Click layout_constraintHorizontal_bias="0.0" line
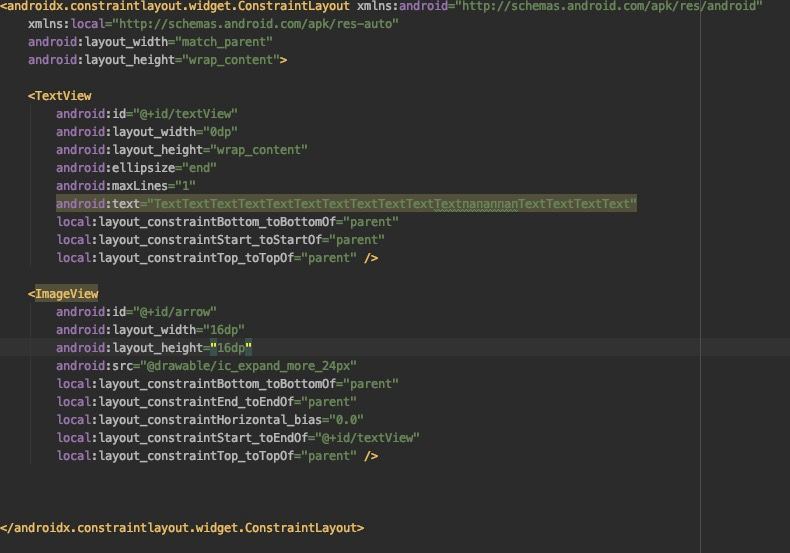 [210, 420]
